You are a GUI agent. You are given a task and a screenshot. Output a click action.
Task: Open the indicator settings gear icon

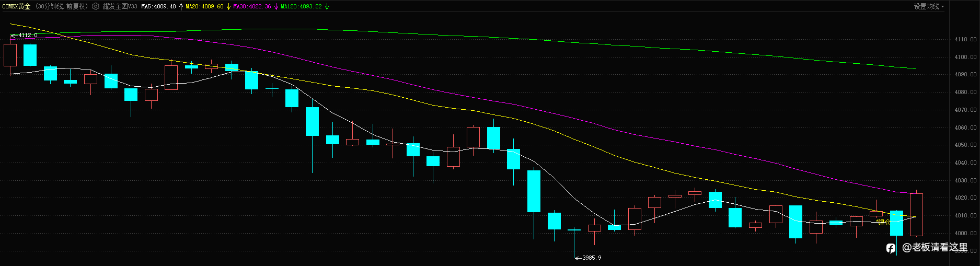coord(96,6)
